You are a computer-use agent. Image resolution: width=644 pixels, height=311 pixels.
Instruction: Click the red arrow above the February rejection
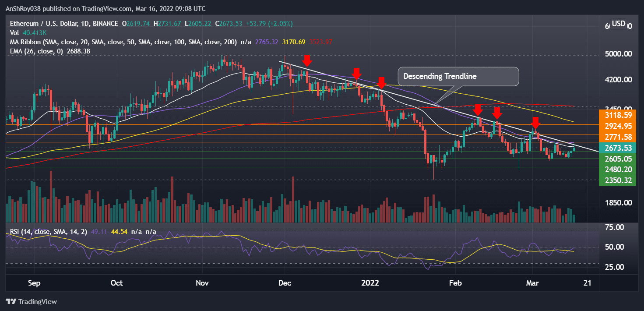pos(478,110)
